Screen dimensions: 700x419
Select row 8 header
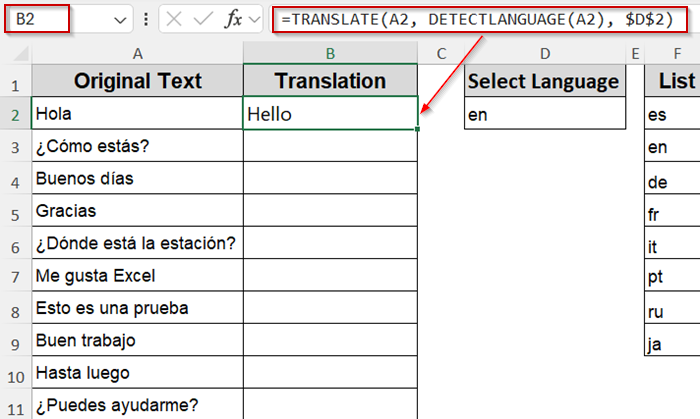(16, 308)
